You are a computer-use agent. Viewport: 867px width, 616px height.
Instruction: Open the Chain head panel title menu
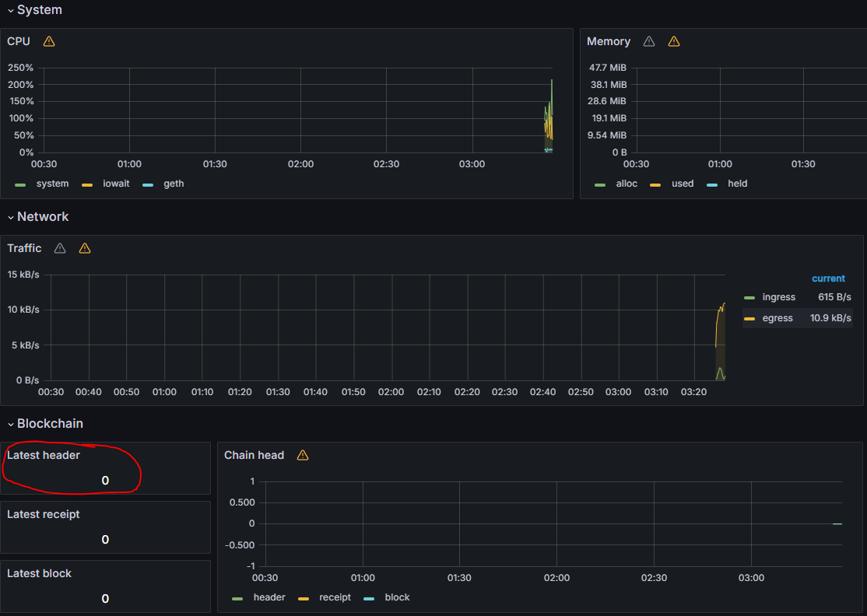[254, 455]
